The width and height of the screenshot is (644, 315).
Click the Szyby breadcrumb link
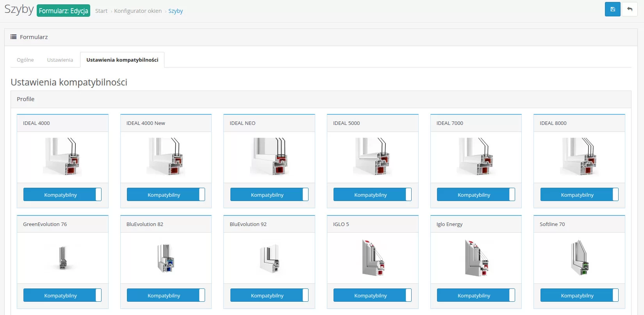tap(175, 11)
